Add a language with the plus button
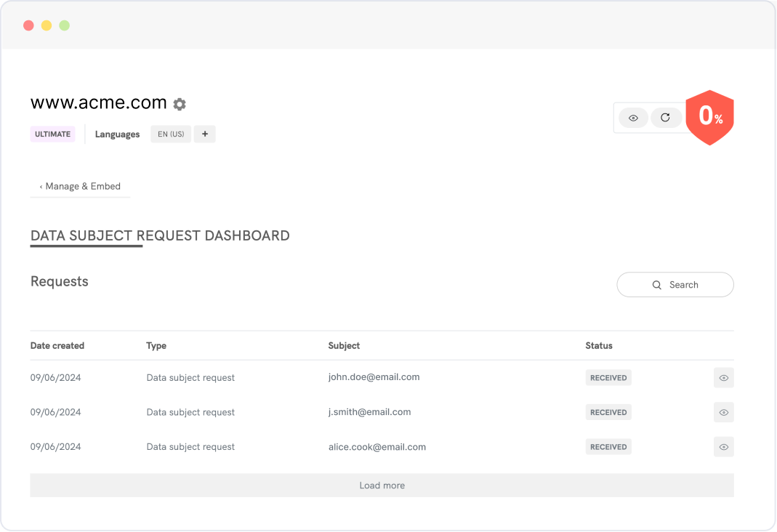This screenshot has height=532, width=777. point(204,134)
